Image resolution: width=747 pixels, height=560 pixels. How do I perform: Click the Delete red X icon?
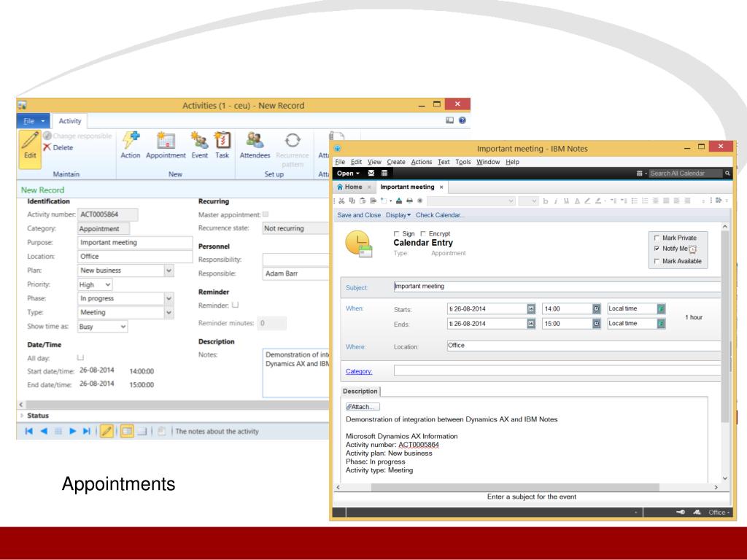(x=47, y=147)
